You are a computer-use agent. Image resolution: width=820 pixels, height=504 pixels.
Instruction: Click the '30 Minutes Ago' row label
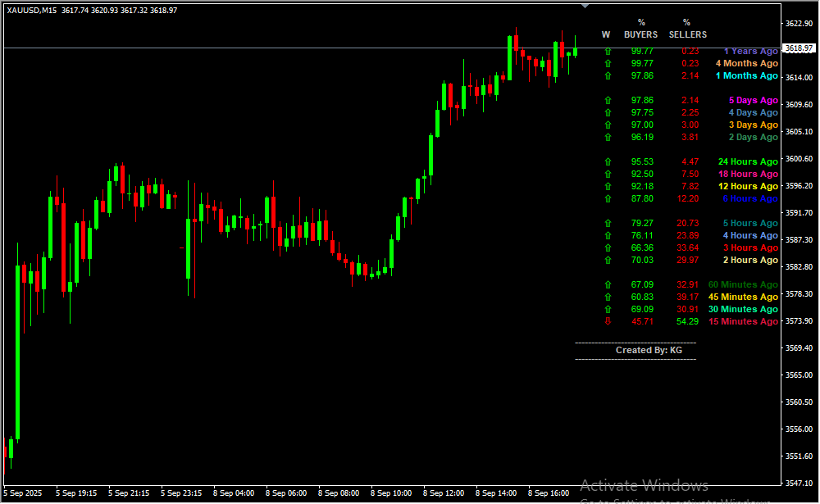[x=745, y=309]
